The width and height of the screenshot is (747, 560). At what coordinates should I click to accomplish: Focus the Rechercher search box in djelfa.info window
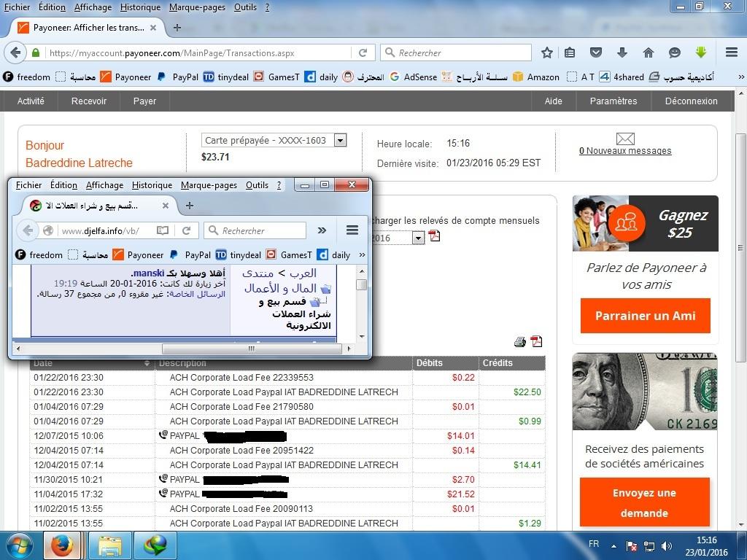[x=255, y=230]
